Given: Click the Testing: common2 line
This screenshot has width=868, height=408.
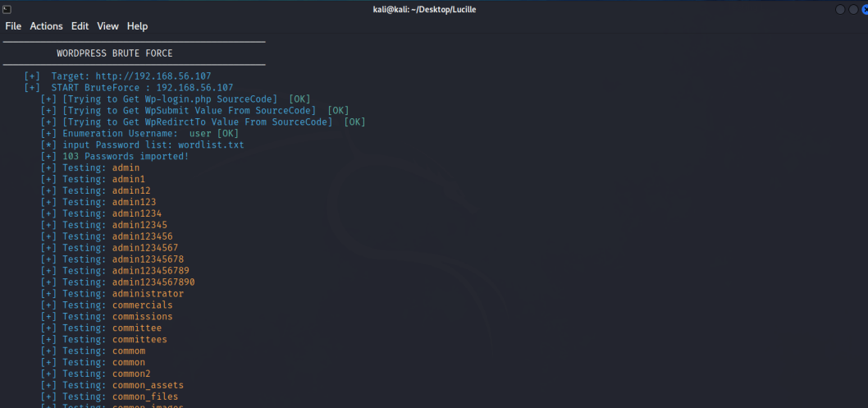Looking at the screenshot, I should (x=96, y=374).
